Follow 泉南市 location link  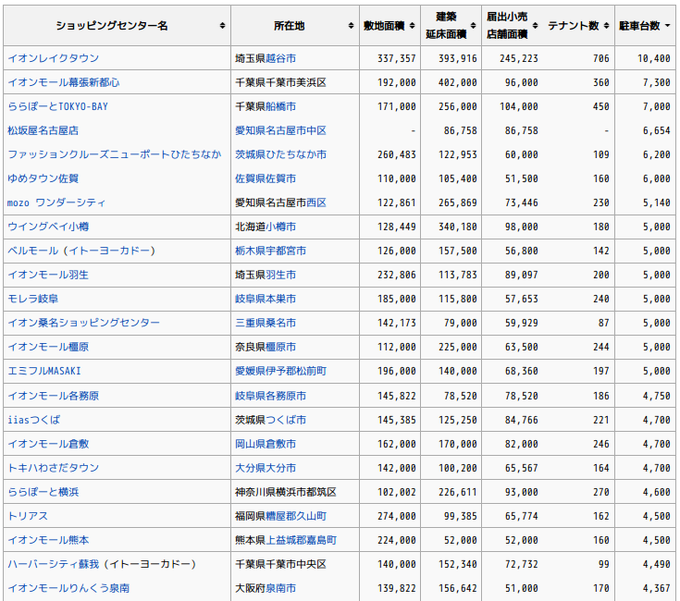point(281,588)
